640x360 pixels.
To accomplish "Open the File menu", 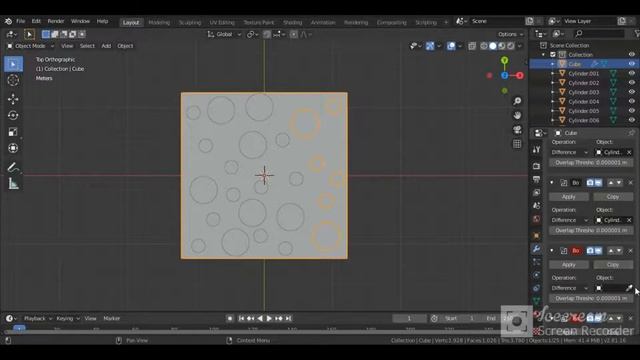I will 20,21.
